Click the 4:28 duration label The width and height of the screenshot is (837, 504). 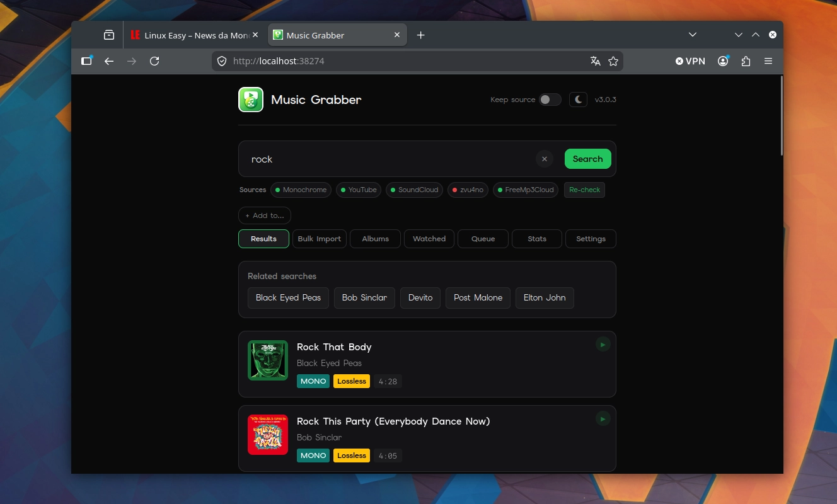click(x=388, y=381)
